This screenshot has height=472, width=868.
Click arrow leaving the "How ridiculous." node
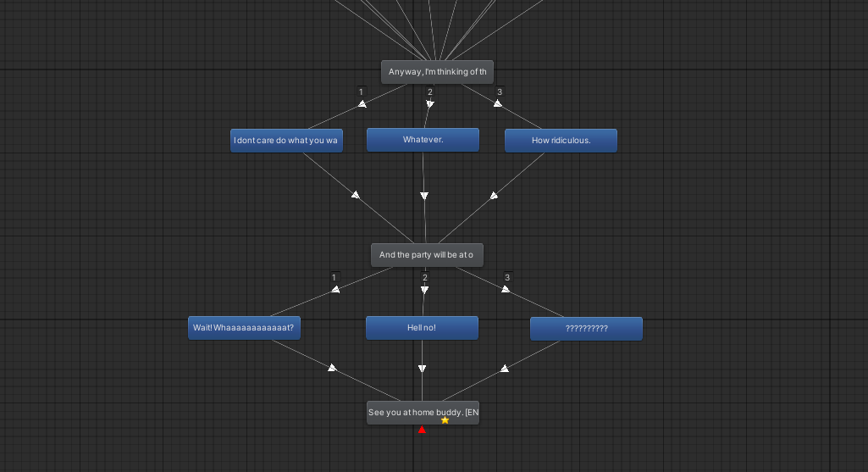pyautogui.click(x=495, y=196)
